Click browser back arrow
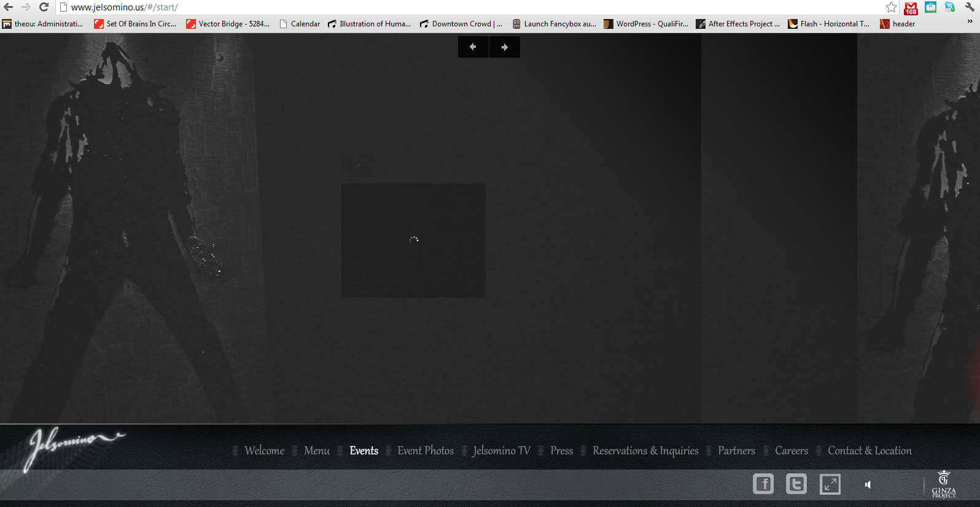Viewport: 980px width, 507px height. (x=9, y=7)
